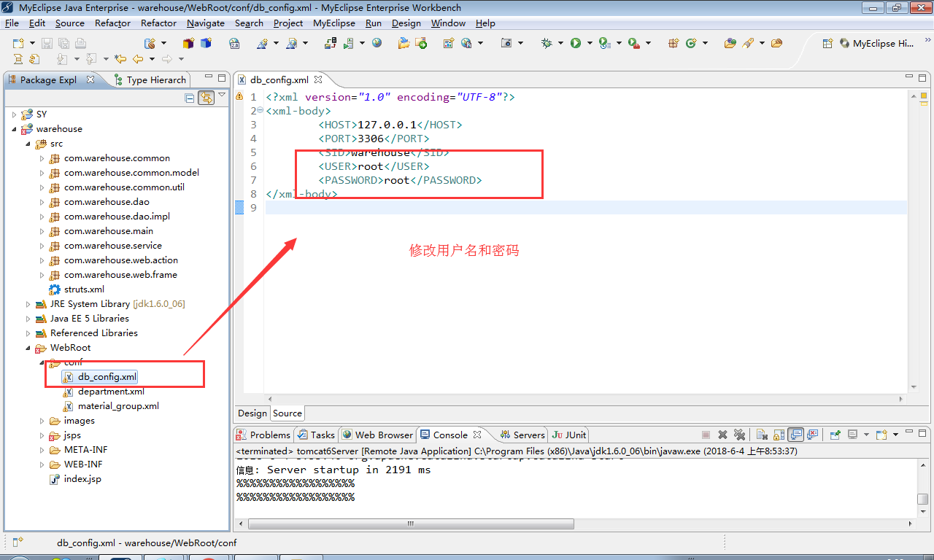The height and width of the screenshot is (560, 934).
Task: Switch to the Design view of db_config.xml
Action: (x=252, y=413)
